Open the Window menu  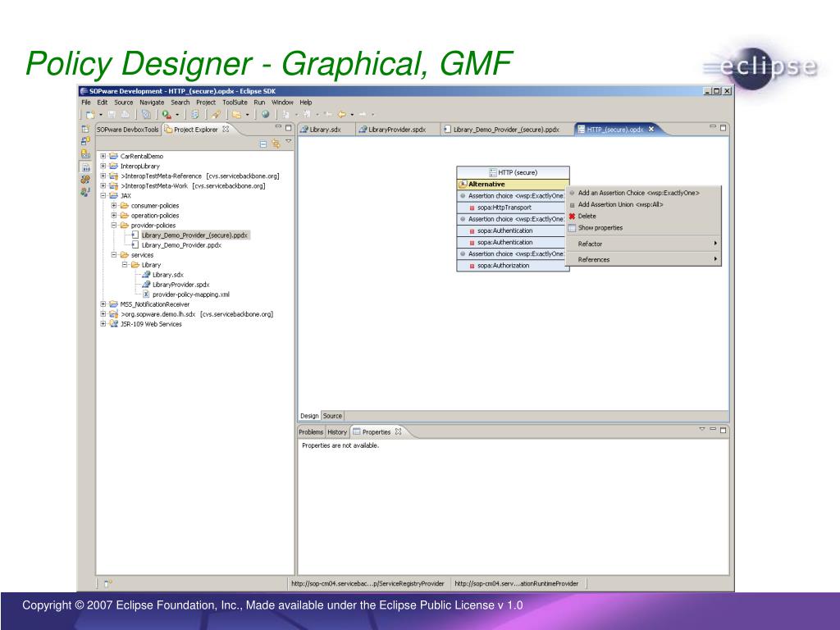pos(282,103)
